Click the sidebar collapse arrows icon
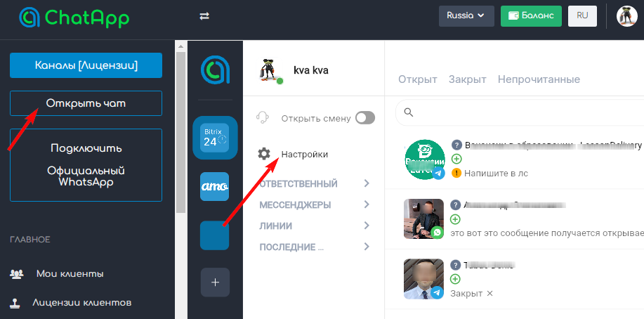 [x=204, y=15]
